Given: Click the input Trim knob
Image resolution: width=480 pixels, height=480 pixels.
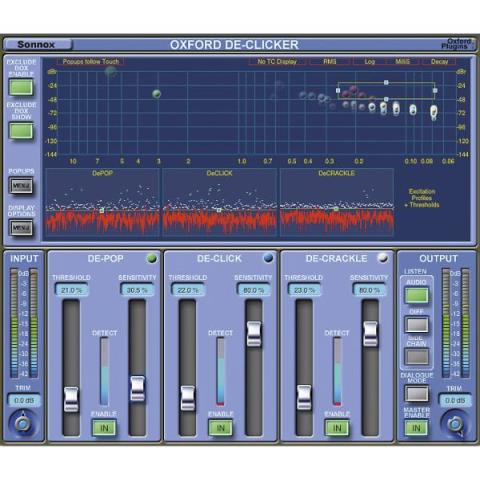Looking at the screenshot, I should pyautogui.click(x=23, y=424).
